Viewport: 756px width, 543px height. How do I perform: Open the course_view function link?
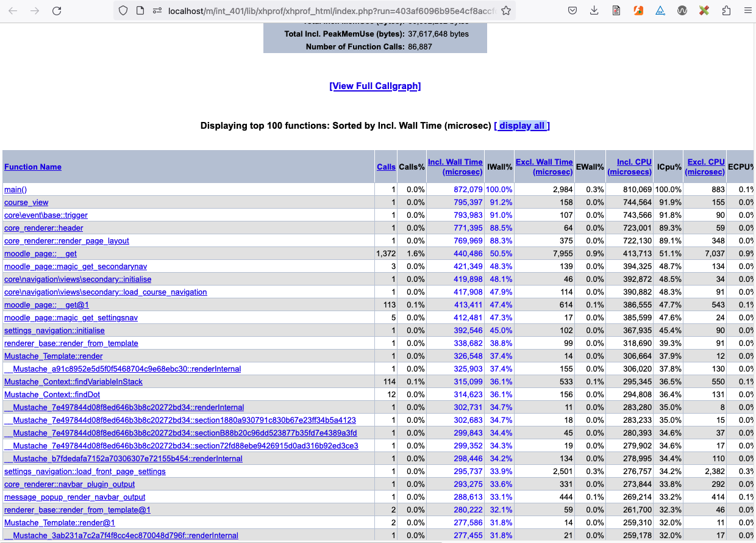26,203
